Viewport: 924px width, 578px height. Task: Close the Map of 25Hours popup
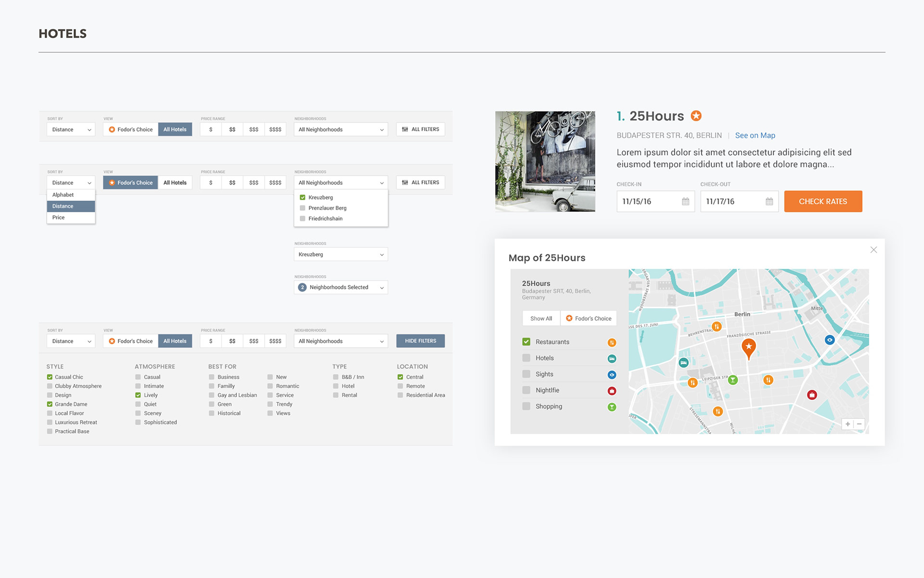point(873,250)
